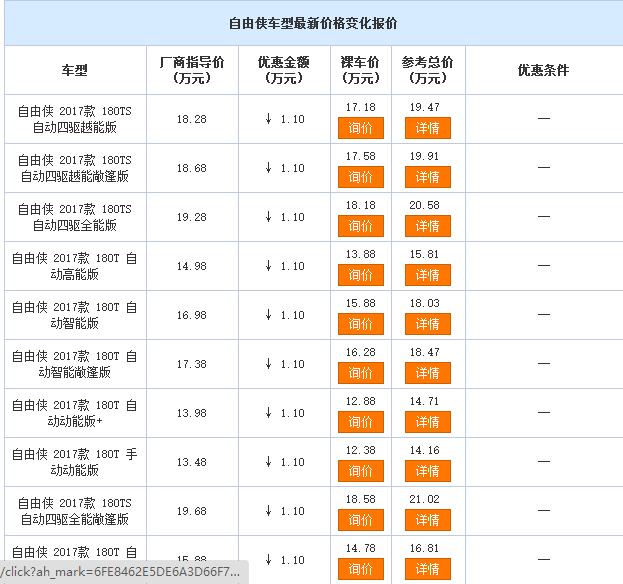
Task: Open 详情 under total price 19.91
Action: [428, 177]
